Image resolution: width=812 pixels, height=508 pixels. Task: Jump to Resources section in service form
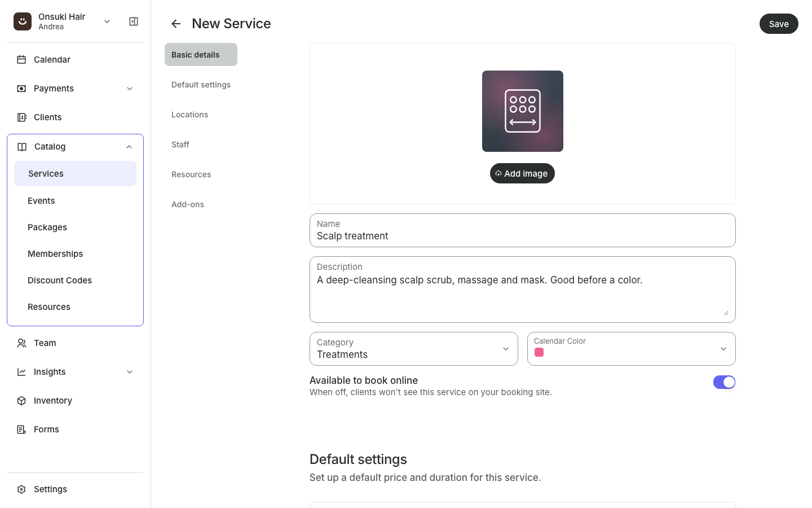tap(191, 174)
